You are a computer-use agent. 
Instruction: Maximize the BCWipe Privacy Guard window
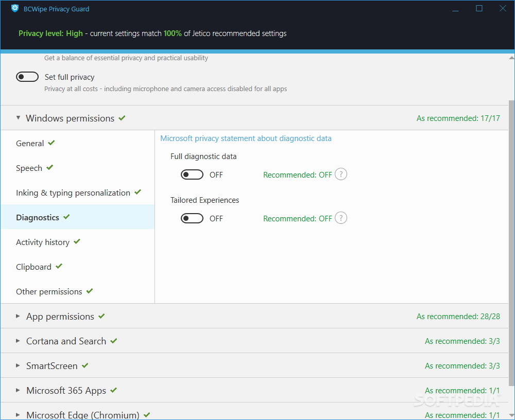tap(479, 9)
